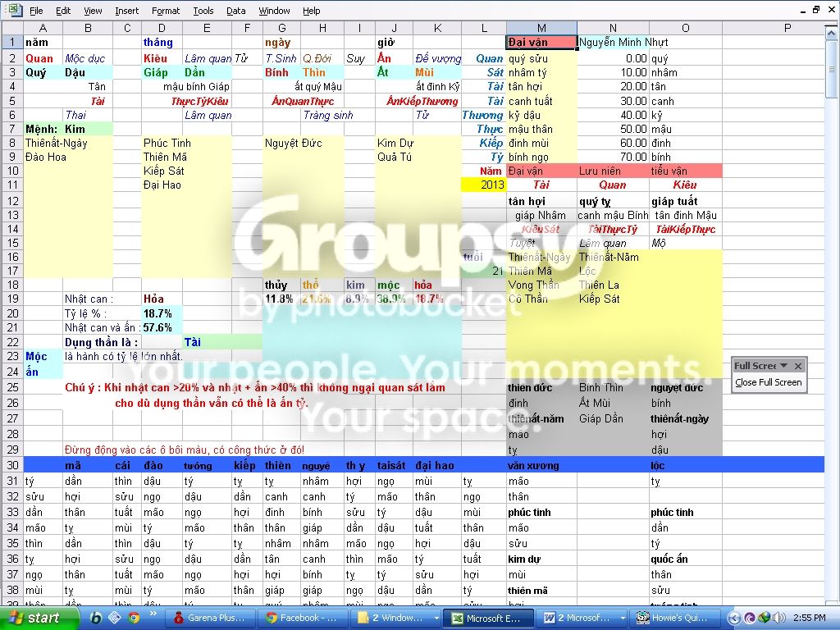Open the Garena Plus taskbar button

pos(209,618)
